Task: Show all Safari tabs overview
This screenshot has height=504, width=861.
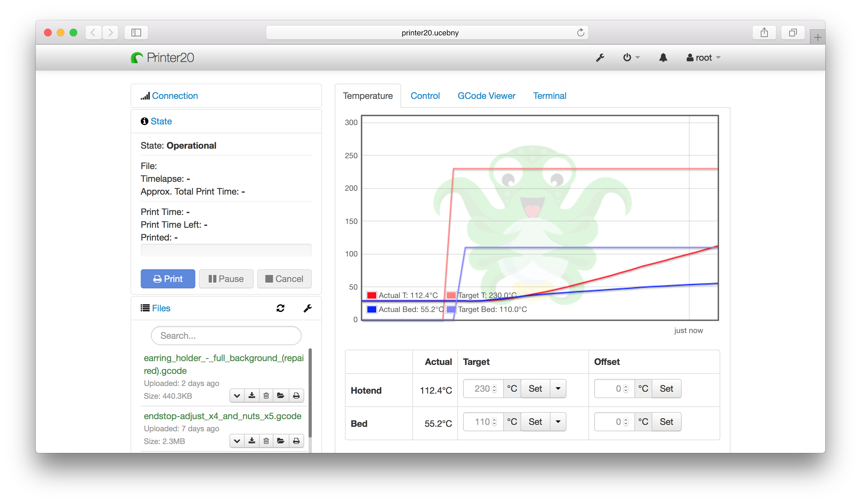Action: [793, 33]
